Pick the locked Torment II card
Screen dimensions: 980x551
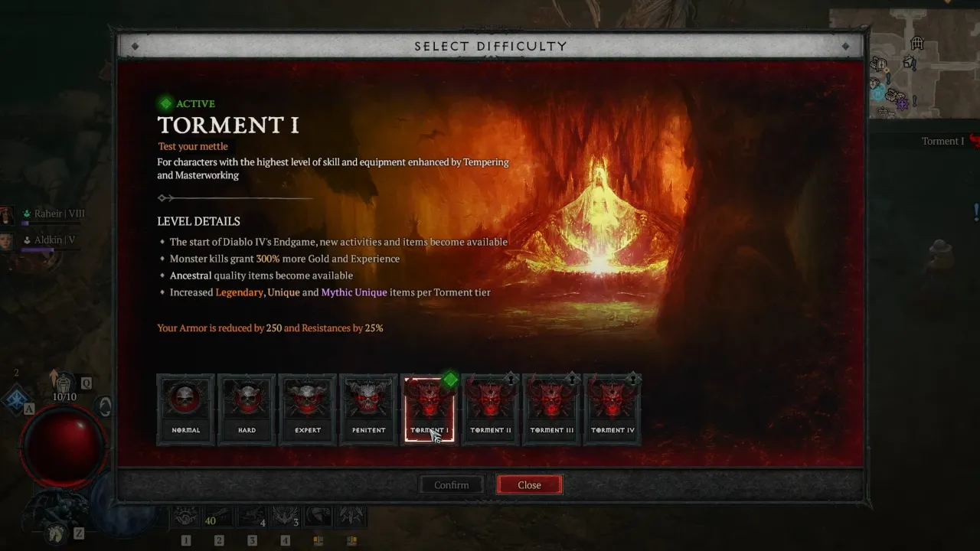click(x=491, y=409)
